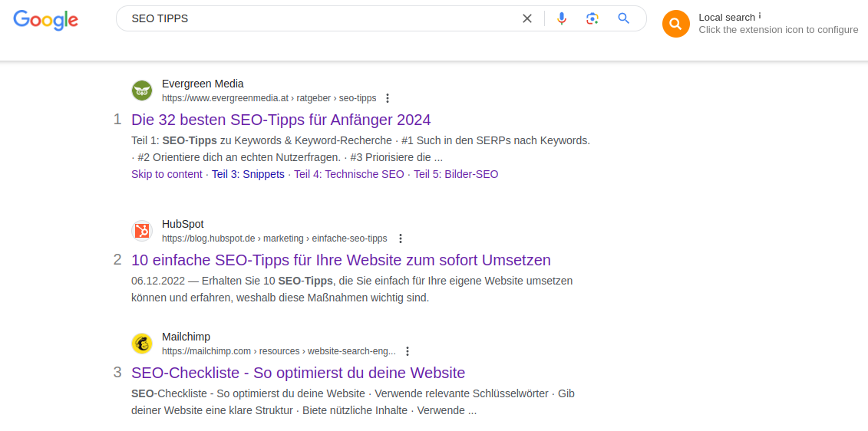868x431 pixels.
Task: Click the Mailchimp monkey favicon
Action: click(x=142, y=344)
